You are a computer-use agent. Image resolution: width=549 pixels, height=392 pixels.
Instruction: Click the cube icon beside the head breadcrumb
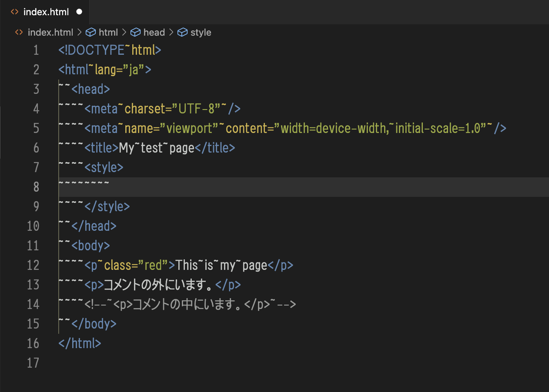pos(136,33)
